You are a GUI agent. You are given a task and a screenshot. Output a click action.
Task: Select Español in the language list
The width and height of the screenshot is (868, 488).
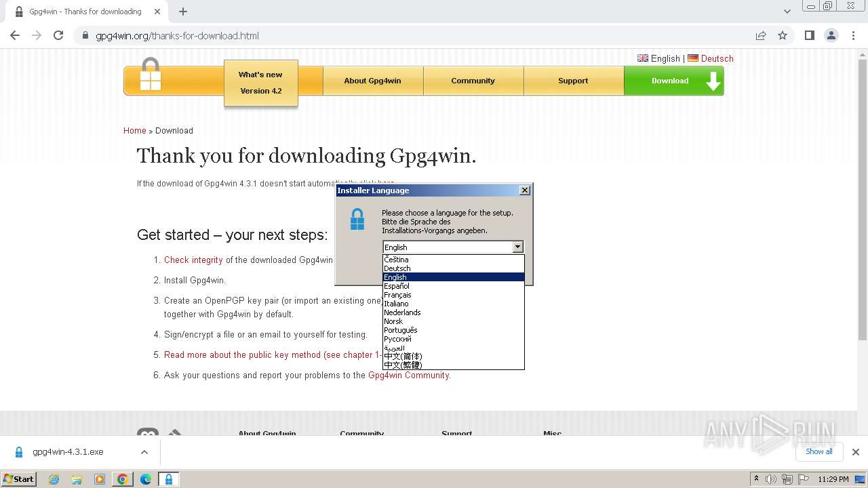(x=454, y=286)
